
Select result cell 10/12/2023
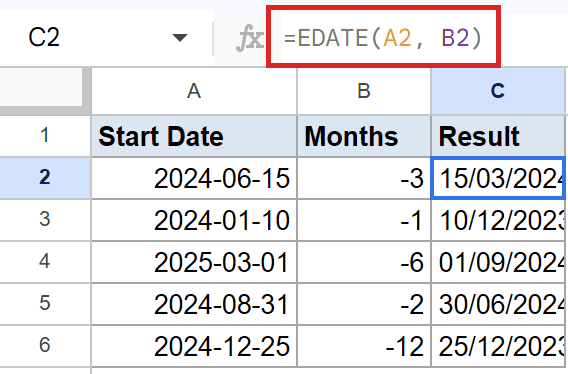click(x=498, y=220)
